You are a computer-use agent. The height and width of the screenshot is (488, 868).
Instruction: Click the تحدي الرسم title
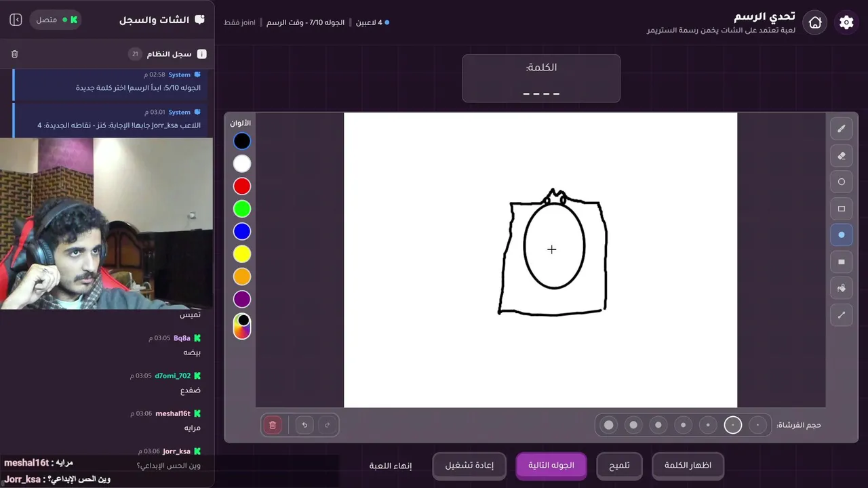click(764, 16)
